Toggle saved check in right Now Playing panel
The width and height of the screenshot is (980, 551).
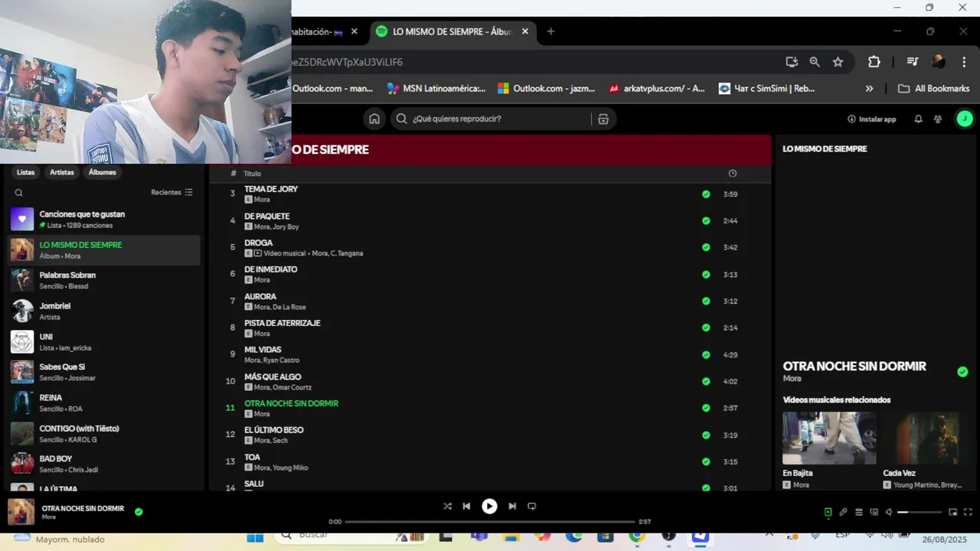pyautogui.click(x=962, y=372)
